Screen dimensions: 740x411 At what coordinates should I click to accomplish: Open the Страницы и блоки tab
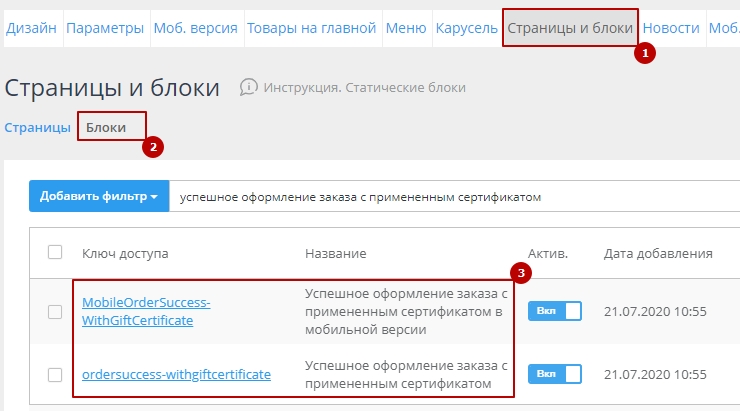[570, 28]
